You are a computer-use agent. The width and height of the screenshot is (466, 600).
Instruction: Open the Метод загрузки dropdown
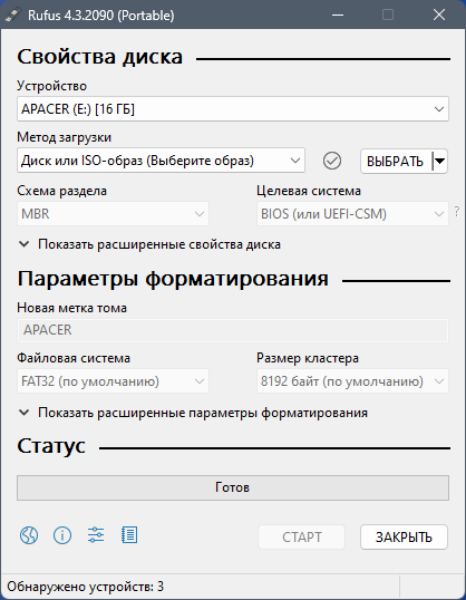161,160
